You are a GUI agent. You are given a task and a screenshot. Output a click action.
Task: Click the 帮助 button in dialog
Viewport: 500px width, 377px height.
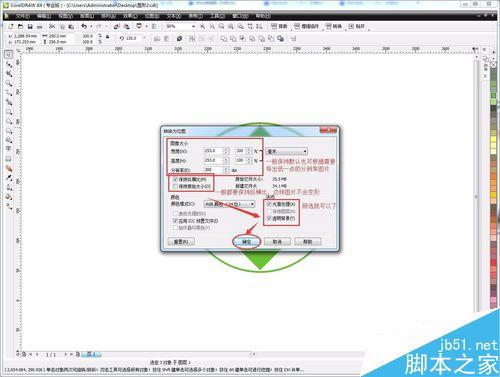coord(308,242)
